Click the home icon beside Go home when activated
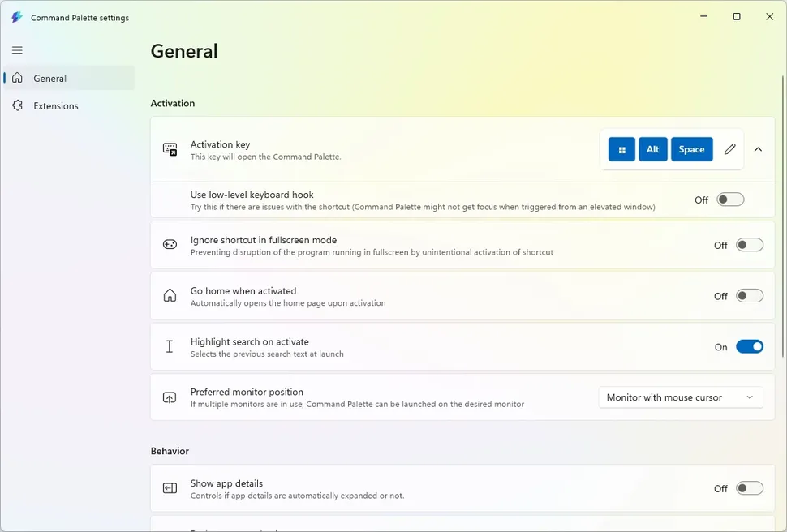787x532 pixels. pyautogui.click(x=170, y=296)
